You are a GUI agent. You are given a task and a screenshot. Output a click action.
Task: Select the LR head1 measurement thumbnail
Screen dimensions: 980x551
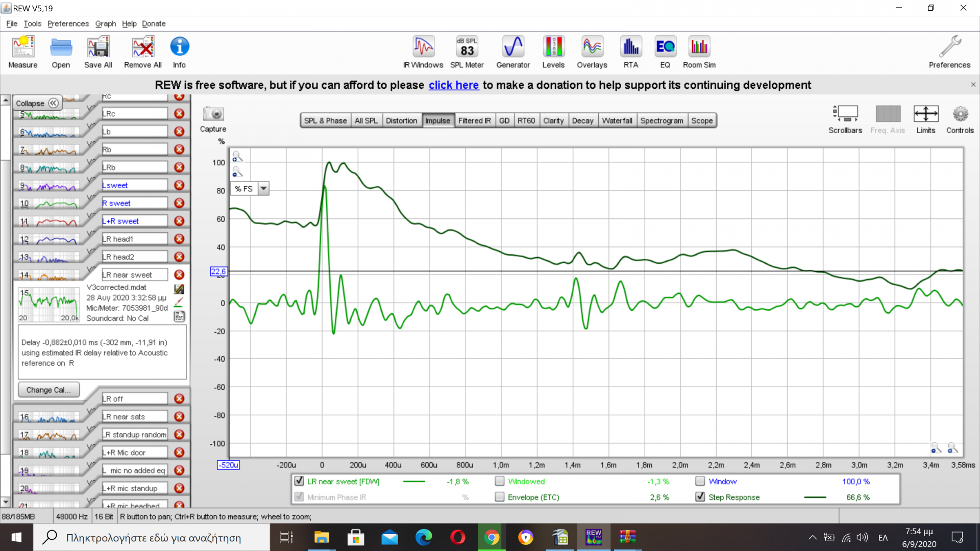click(50, 239)
